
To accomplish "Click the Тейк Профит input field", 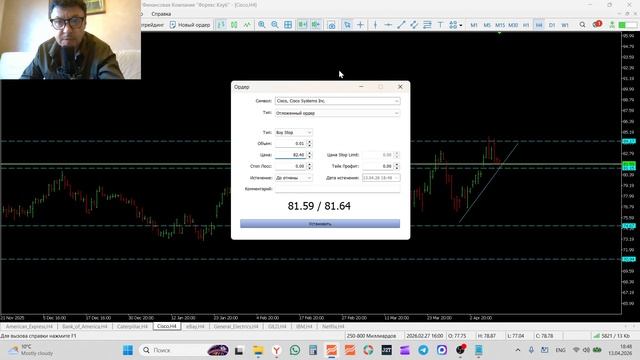I will coord(378,167).
